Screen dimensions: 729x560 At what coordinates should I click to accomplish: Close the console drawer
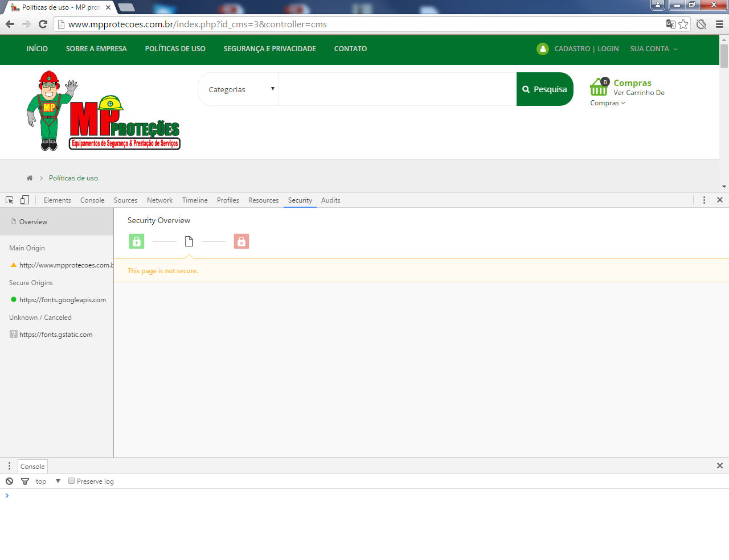coord(720,466)
